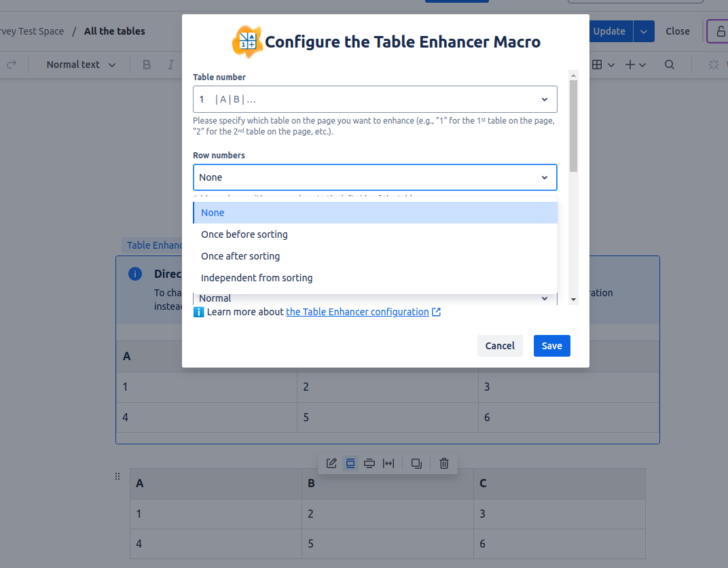Select the wide layout icon
Viewport: 728px width, 568px height.
pyautogui.click(x=369, y=463)
